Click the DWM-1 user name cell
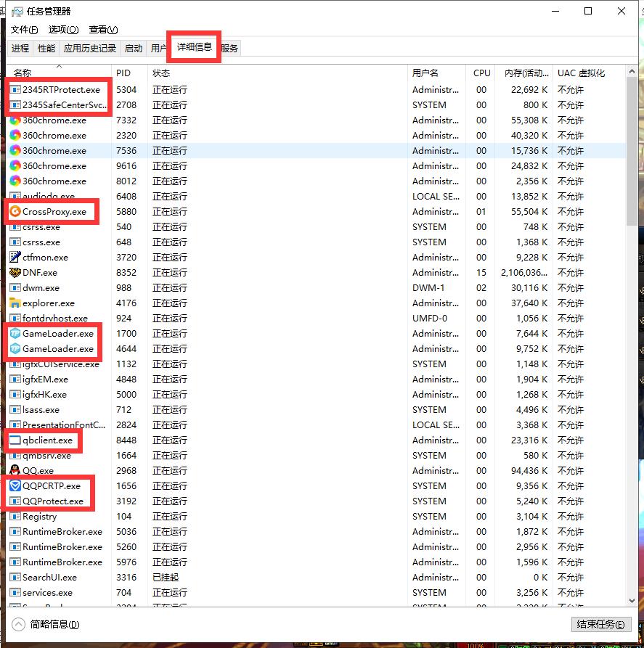Image resolution: width=644 pixels, height=648 pixels. click(428, 287)
